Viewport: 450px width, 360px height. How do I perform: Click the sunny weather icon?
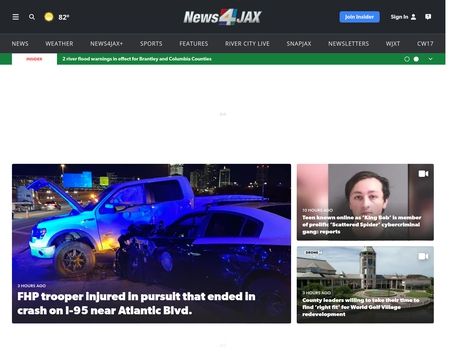(49, 17)
